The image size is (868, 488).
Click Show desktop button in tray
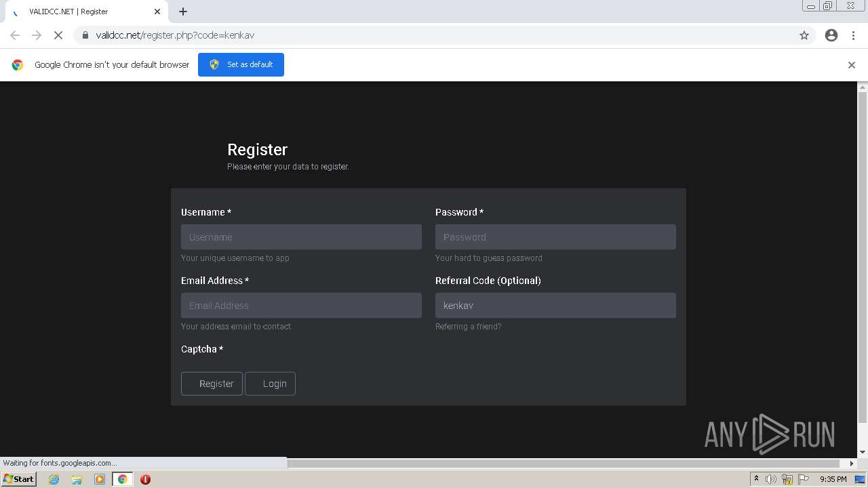[860, 479]
